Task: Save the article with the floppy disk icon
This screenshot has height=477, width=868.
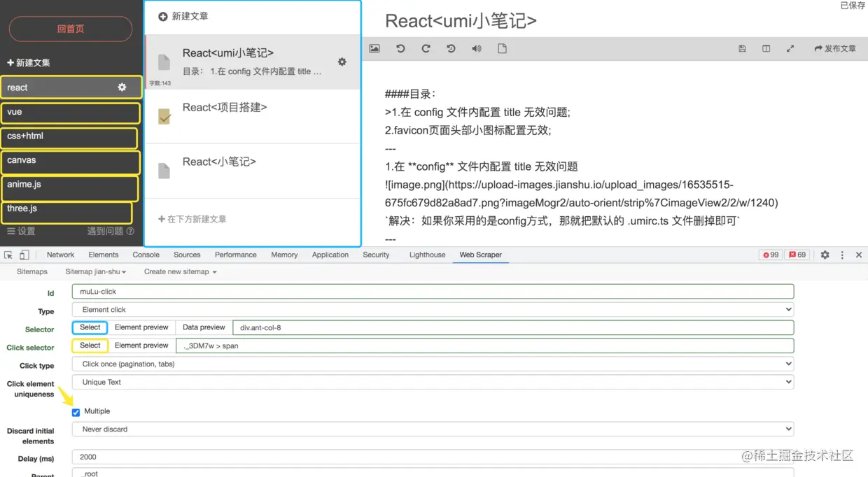Action: [x=742, y=49]
